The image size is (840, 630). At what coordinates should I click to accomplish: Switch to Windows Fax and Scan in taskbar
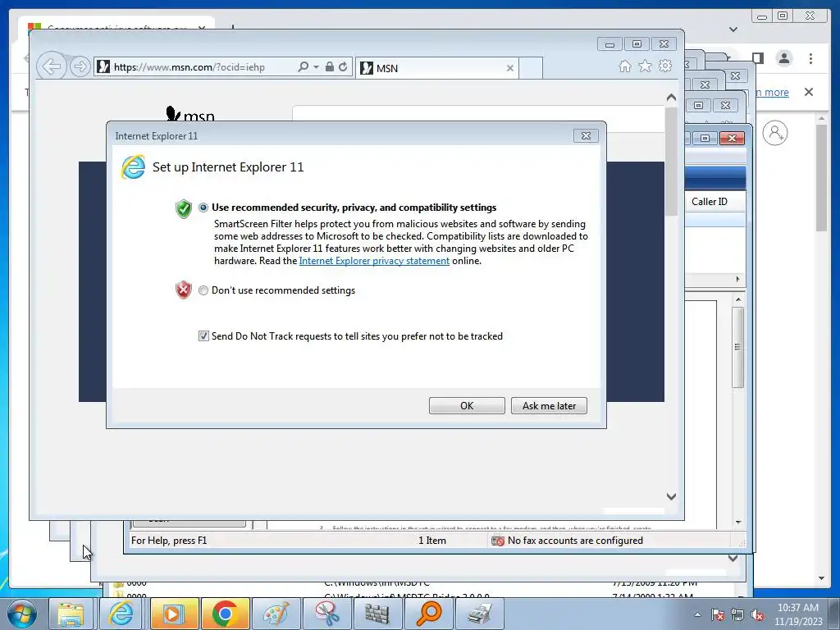click(x=480, y=614)
